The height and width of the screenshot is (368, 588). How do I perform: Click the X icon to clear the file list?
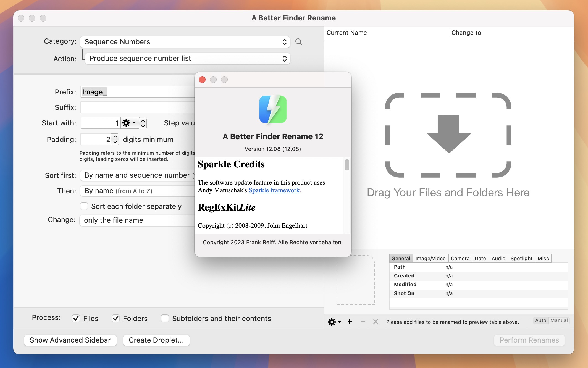click(x=376, y=322)
